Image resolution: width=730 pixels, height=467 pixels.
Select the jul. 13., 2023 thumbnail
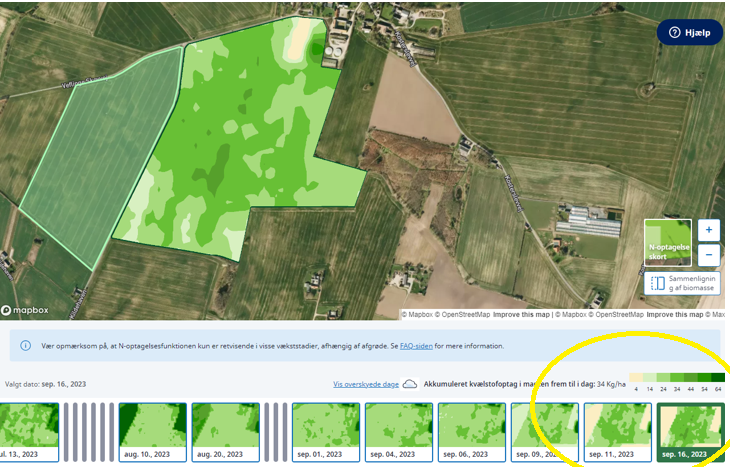(29, 432)
